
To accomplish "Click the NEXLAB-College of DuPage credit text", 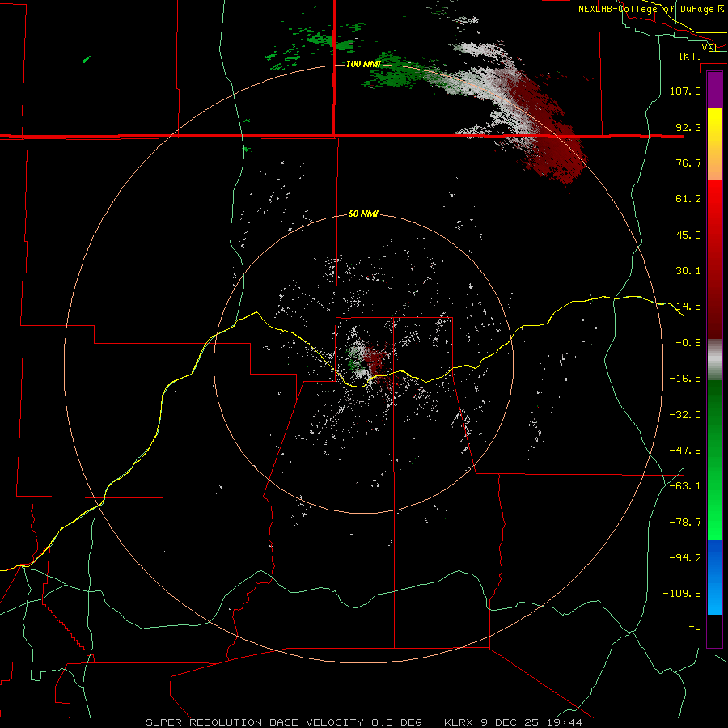I will (650, 9).
